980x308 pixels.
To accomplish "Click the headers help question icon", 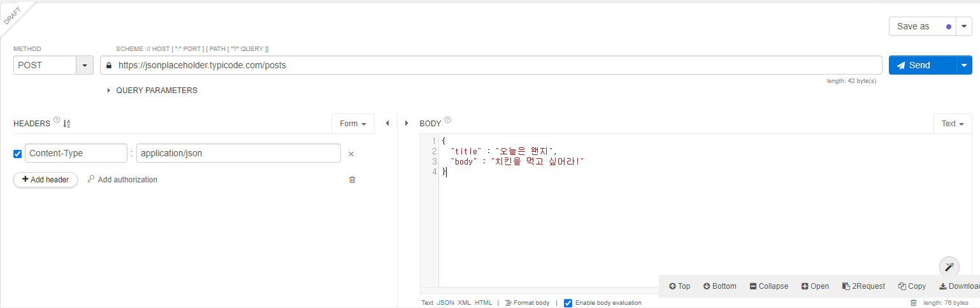I will tap(57, 121).
